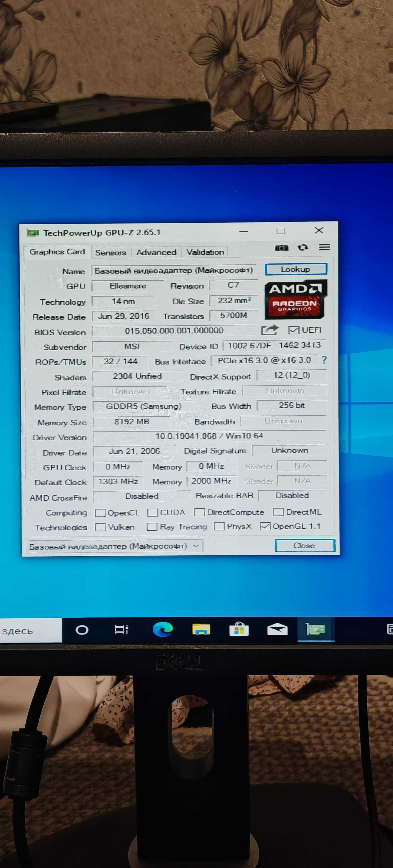Switch to the Validation tab
The image size is (393, 868).
pos(205,252)
